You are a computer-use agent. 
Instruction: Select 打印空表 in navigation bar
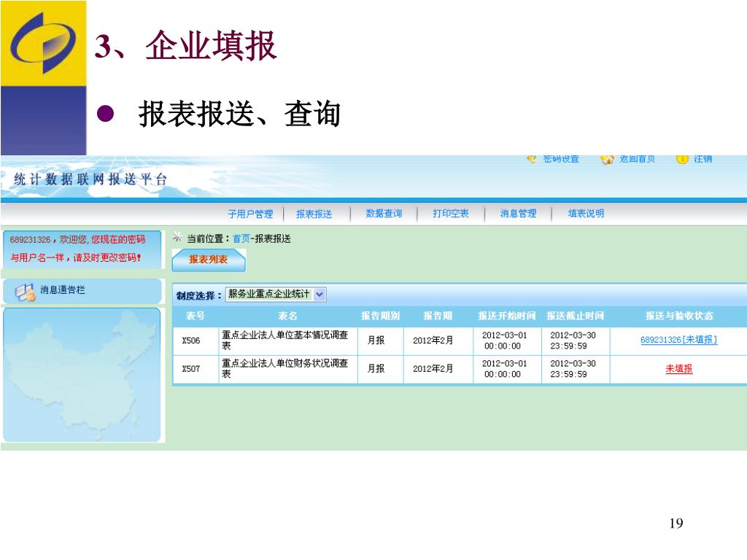point(451,214)
